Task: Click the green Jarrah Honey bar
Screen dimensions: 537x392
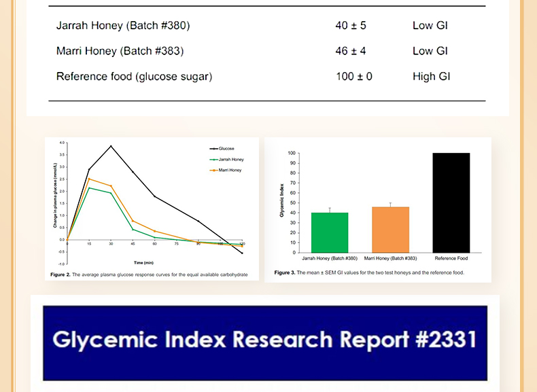Action: pyautogui.click(x=329, y=232)
